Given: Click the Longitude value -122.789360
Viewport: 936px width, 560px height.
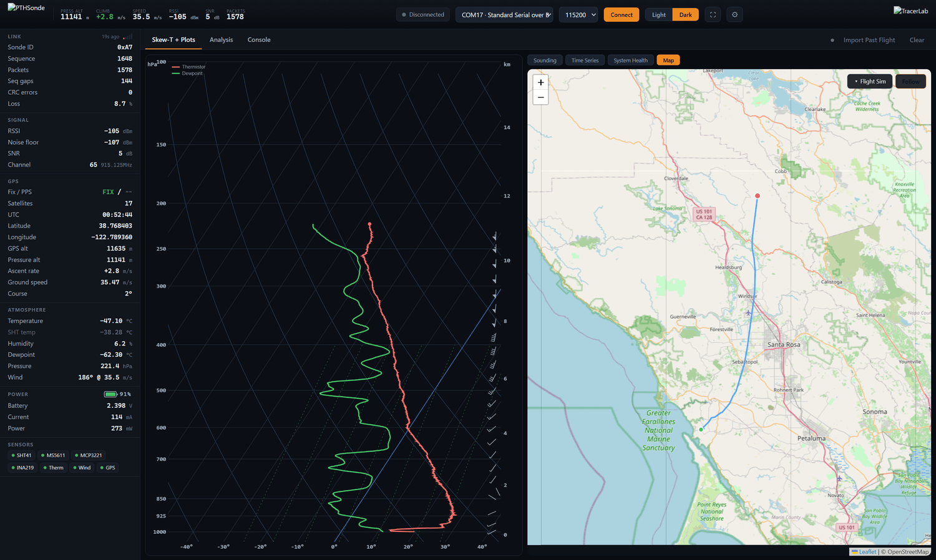Looking at the screenshot, I should click(112, 237).
